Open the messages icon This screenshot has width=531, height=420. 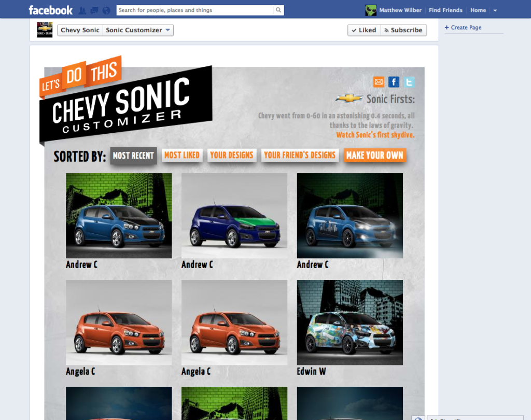[x=94, y=10]
